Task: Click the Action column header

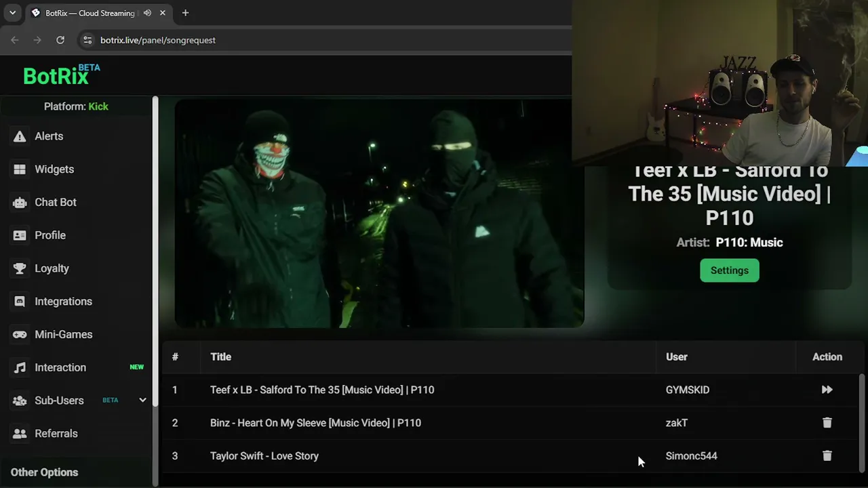Action: click(x=827, y=357)
